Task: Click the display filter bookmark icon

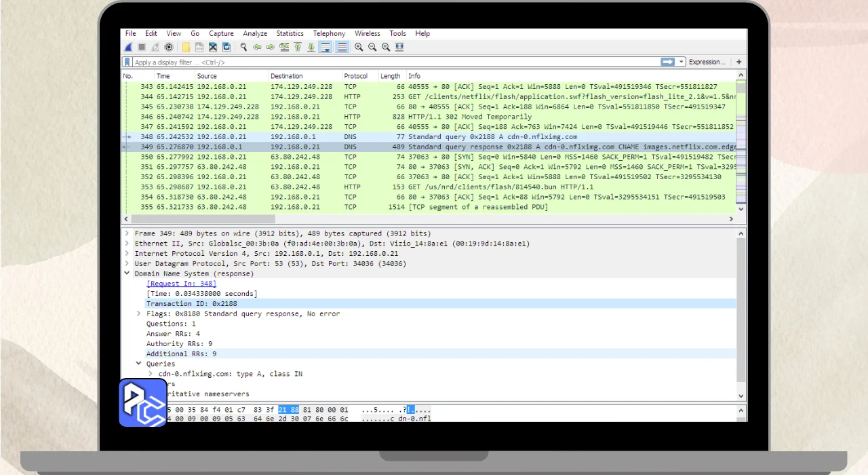Action: (127, 62)
